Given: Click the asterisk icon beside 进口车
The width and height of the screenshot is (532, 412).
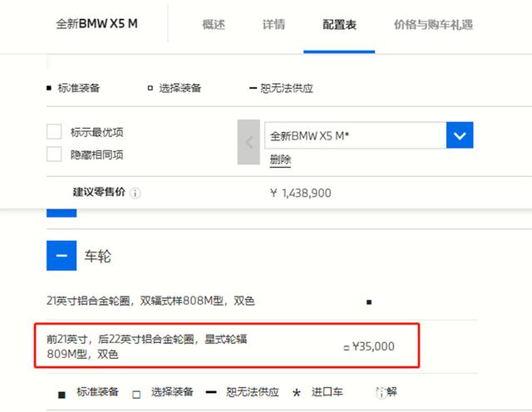Looking at the screenshot, I should pyautogui.click(x=296, y=393).
